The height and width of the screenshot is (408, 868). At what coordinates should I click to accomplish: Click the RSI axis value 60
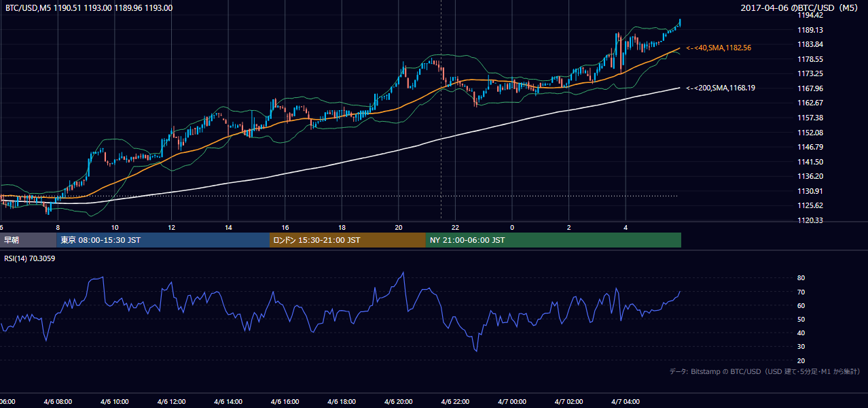click(x=801, y=306)
